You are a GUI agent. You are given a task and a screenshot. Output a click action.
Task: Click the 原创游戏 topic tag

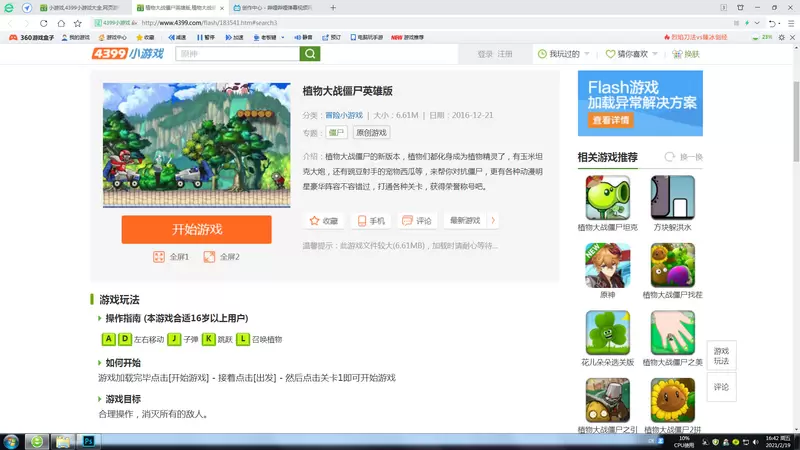tap(371, 133)
